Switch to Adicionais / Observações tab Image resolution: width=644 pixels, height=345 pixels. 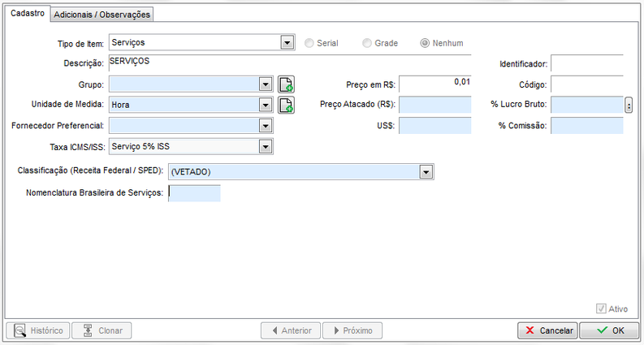point(102,15)
